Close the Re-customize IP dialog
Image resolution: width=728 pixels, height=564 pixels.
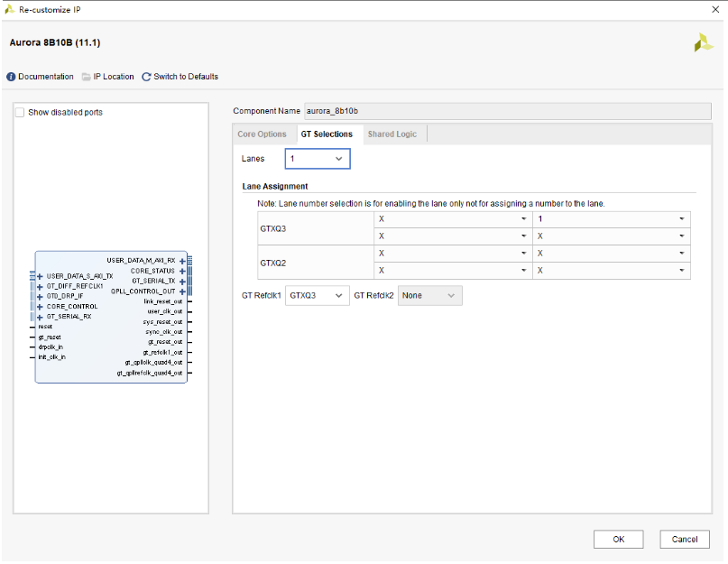click(715, 9)
